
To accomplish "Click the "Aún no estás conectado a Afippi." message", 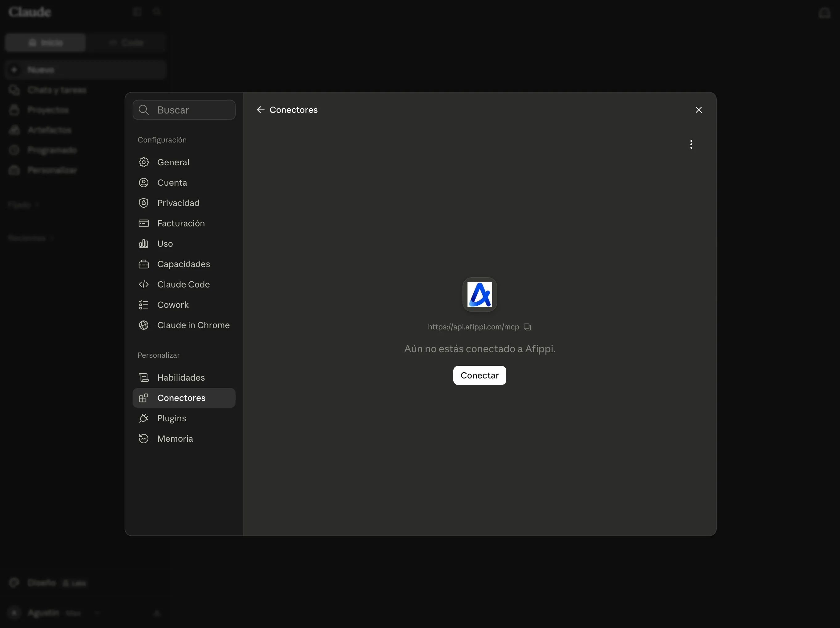I will [480, 349].
